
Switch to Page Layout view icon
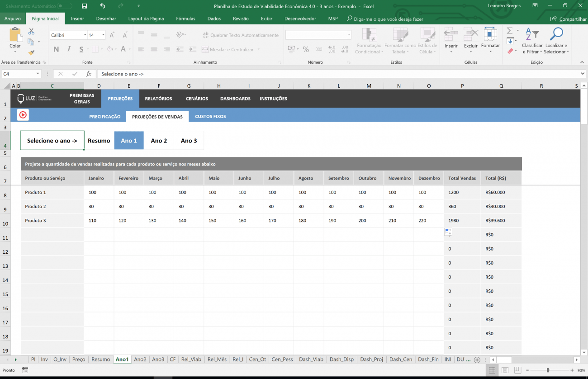tap(505, 370)
